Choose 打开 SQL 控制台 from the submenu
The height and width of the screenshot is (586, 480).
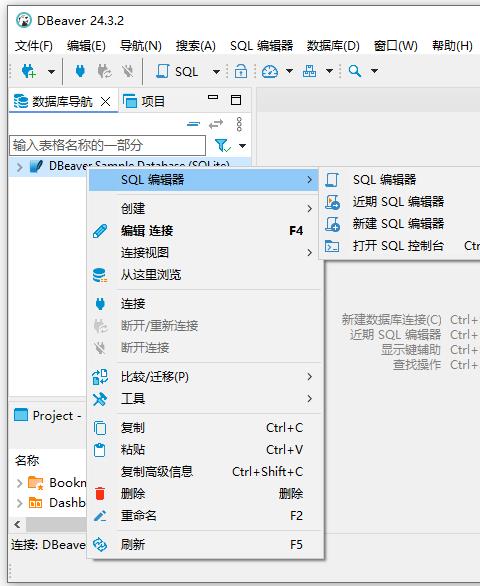click(x=399, y=246)
